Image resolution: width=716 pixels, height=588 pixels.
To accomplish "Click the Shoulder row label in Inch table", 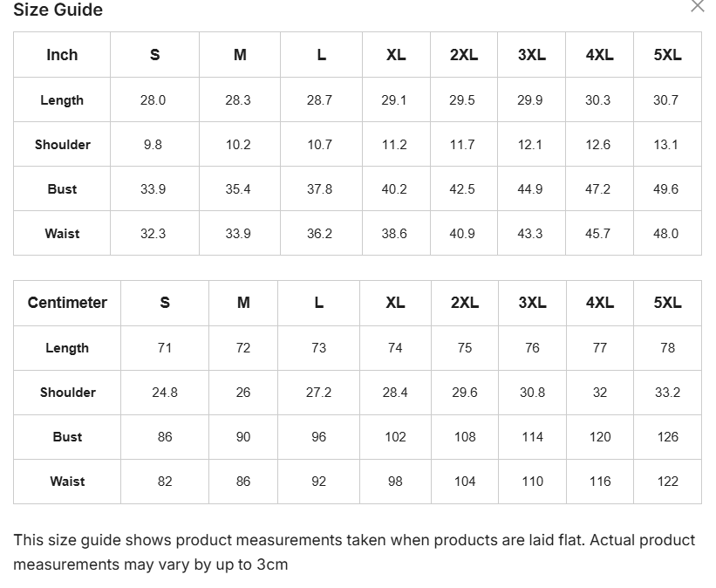I will (62, 144).
